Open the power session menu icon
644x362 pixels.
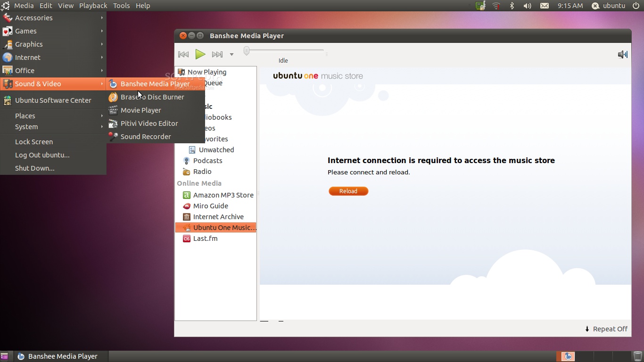636,6
